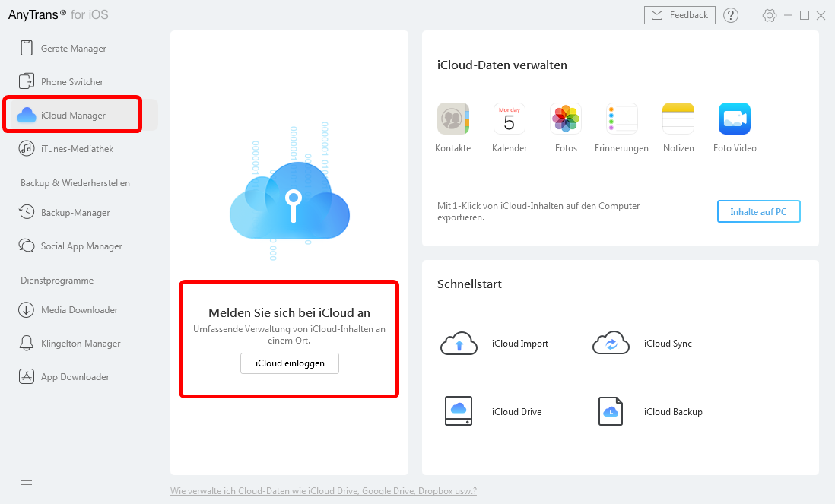
Task: Close the AnyTrans window
Action: click(821, 15)
